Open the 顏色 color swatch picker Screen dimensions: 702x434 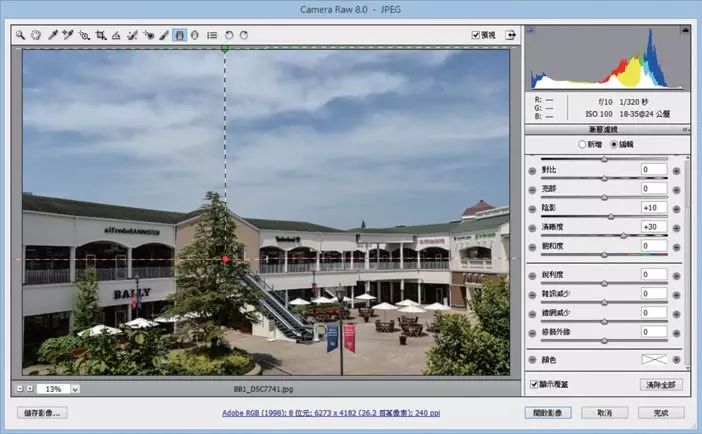click(x=654, y=360)
